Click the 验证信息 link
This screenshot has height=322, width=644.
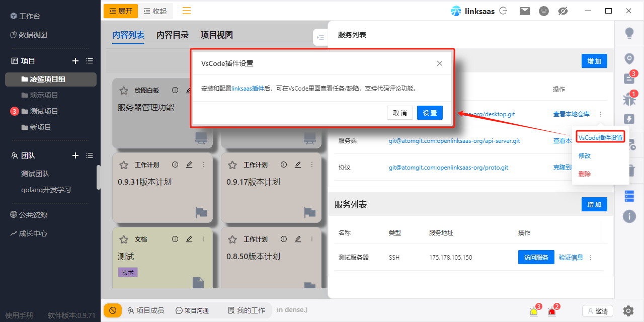571,257
